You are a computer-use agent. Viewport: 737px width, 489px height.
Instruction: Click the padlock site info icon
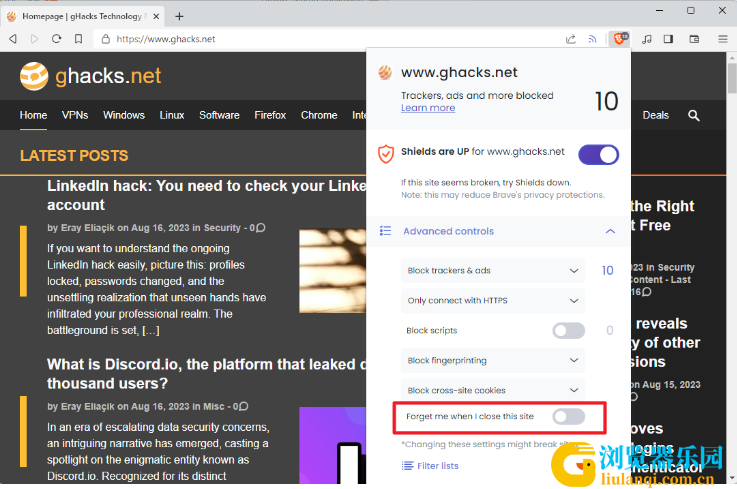click(x=106, y=39)
